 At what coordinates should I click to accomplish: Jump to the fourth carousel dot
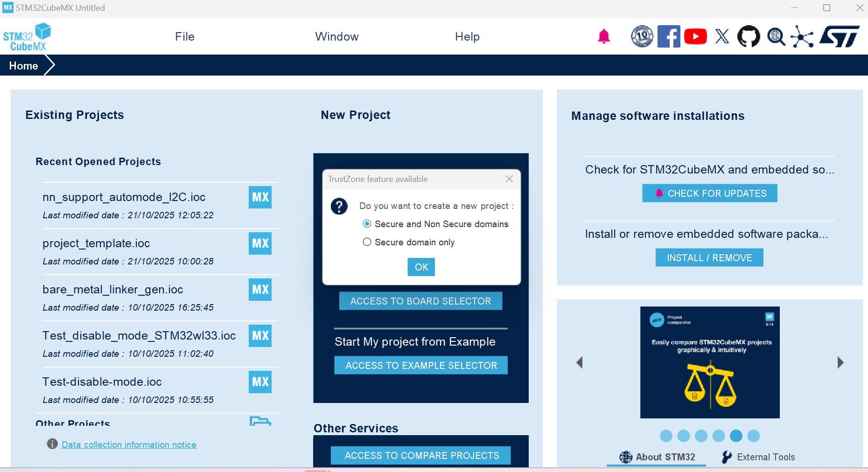[719, 436]
